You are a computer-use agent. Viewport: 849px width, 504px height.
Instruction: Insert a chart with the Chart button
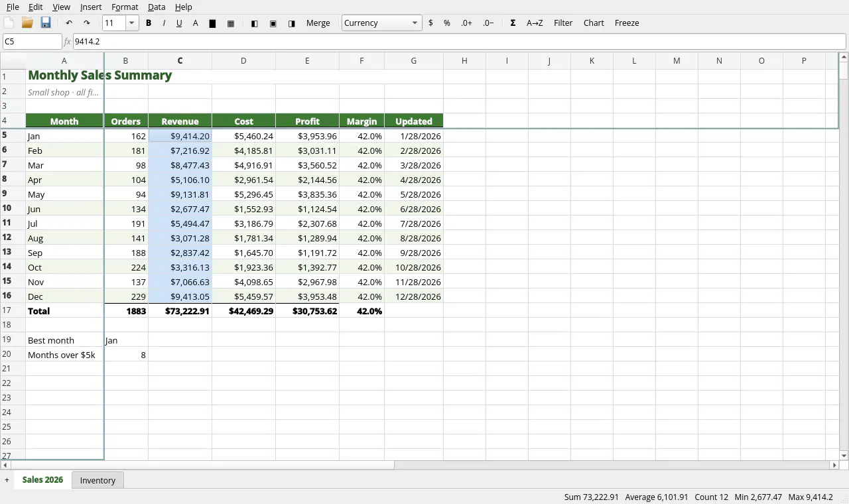pyautogui.click(x=594, y=23)
